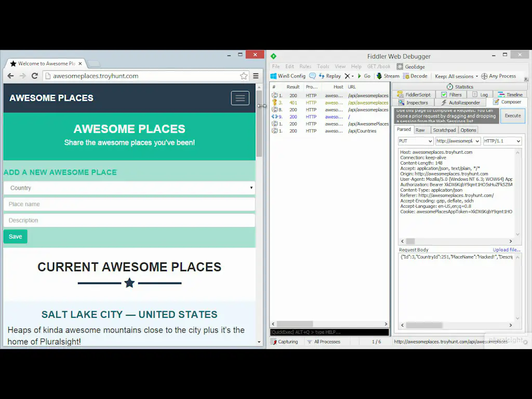Image resolution: width=532 pixels, height=399 pixels.
Task: Click the browser forward arrow
Action: point(22,76)
